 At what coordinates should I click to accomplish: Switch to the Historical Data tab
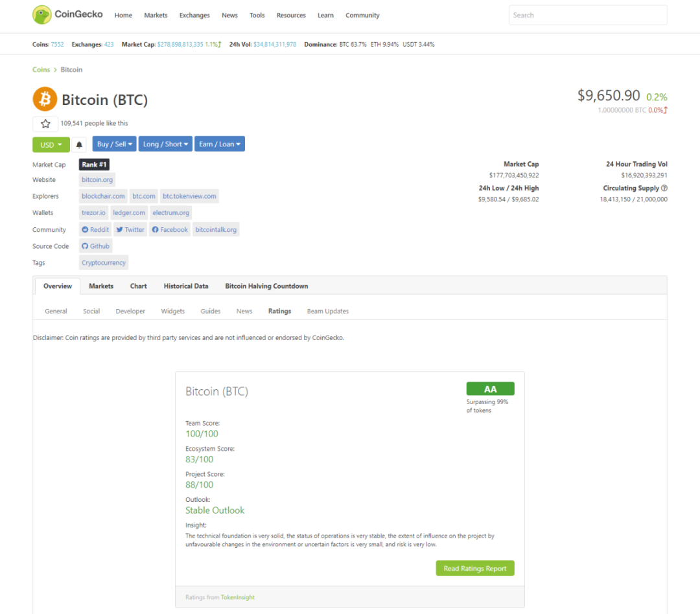[x=186, y=286]
